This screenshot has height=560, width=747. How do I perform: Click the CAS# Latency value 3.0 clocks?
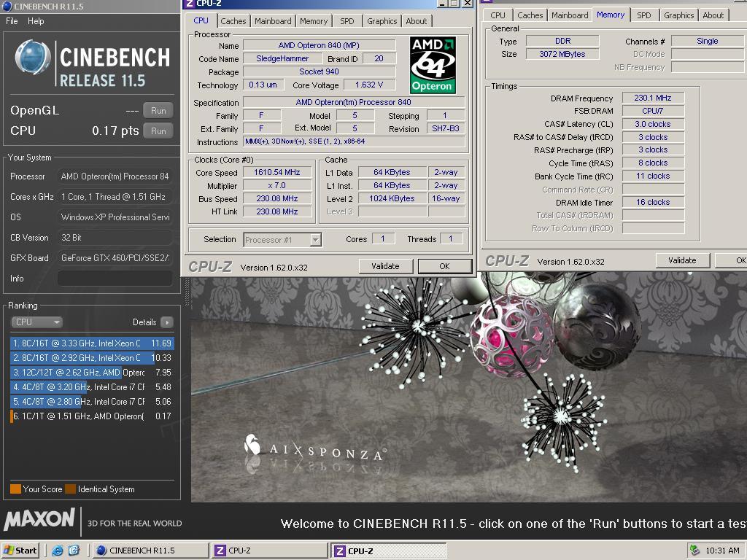(x=653, y=124)
